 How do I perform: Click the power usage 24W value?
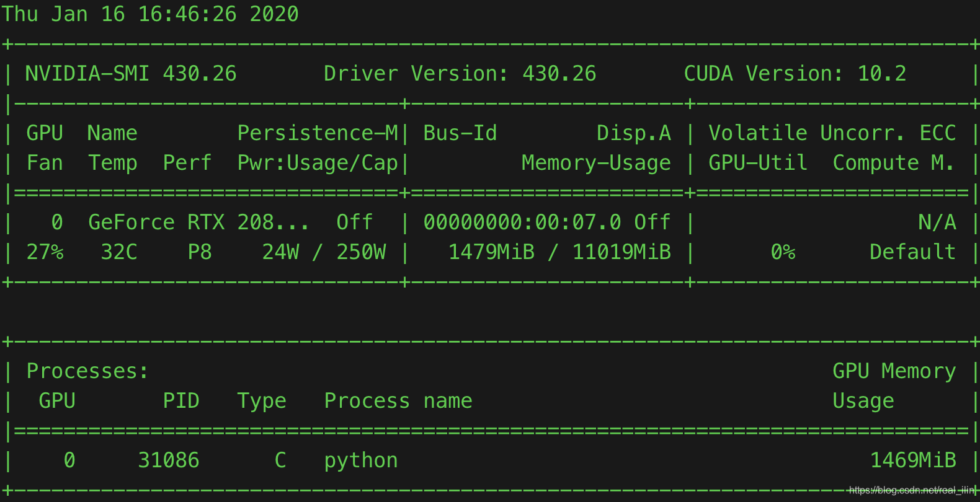(x=280, y=252)
